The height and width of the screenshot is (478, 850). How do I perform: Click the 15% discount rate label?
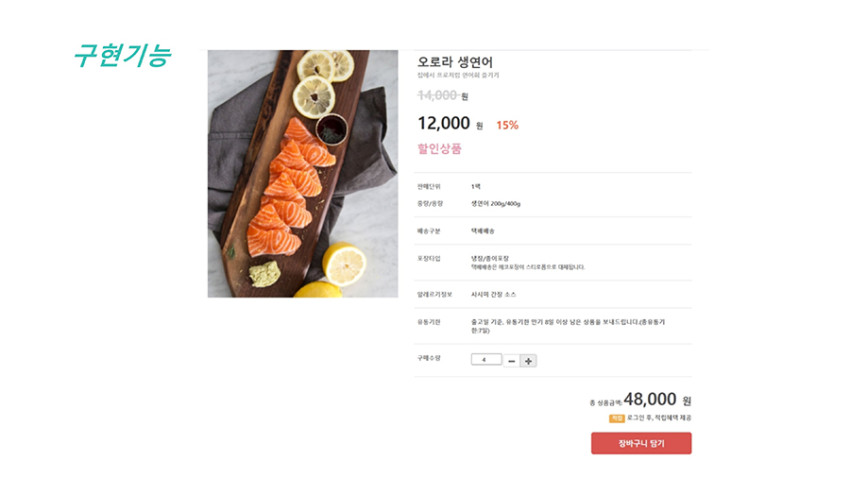(x=507, y=125)
